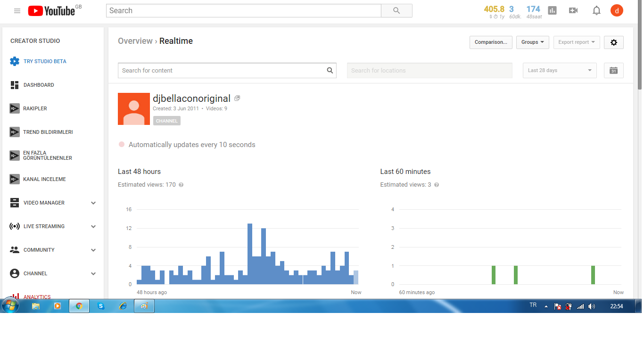Screen dimensions: 644x362
Task: Open the Windows Start button
Action: (9, 305)
